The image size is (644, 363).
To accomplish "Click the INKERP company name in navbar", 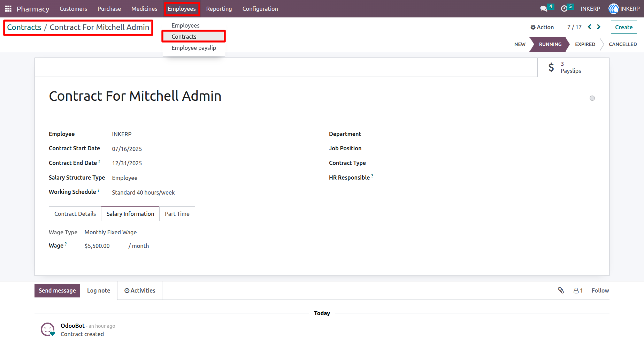I will 590,9.
